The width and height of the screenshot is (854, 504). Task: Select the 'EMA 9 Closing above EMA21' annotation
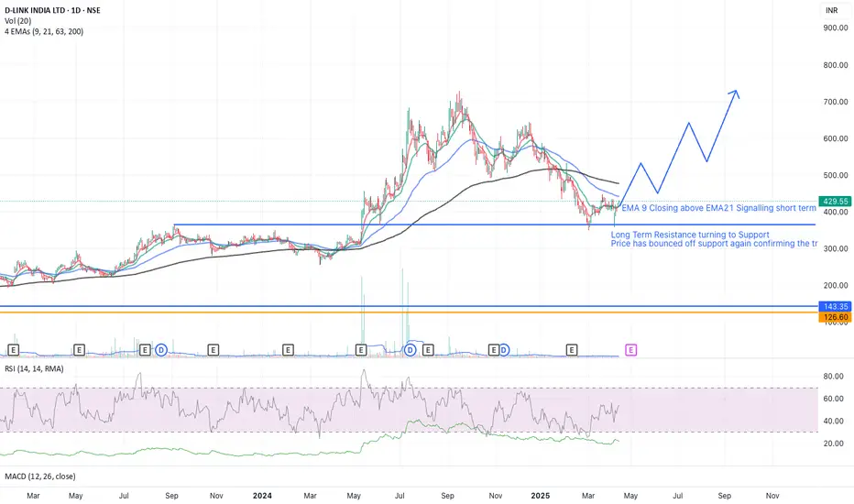[x=719, y=208]
